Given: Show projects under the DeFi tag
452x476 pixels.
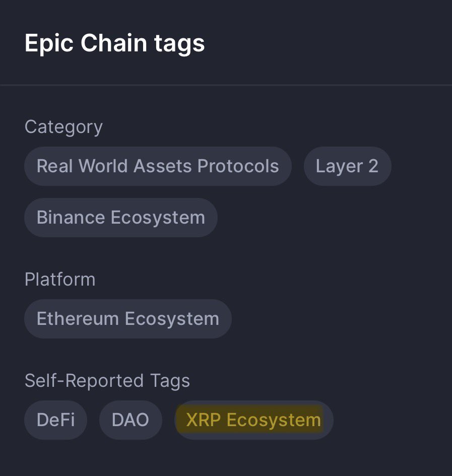Looking at the screenshot, I should coord(56,420).
